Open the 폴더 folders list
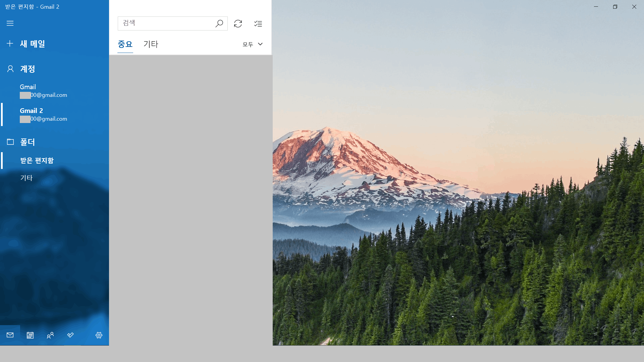This screenshot has width=644, height=362. click(28, 142)
